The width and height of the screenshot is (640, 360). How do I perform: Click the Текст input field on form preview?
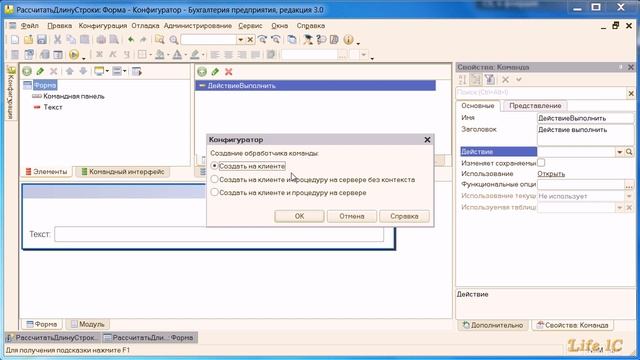click(x=219, y=234)
